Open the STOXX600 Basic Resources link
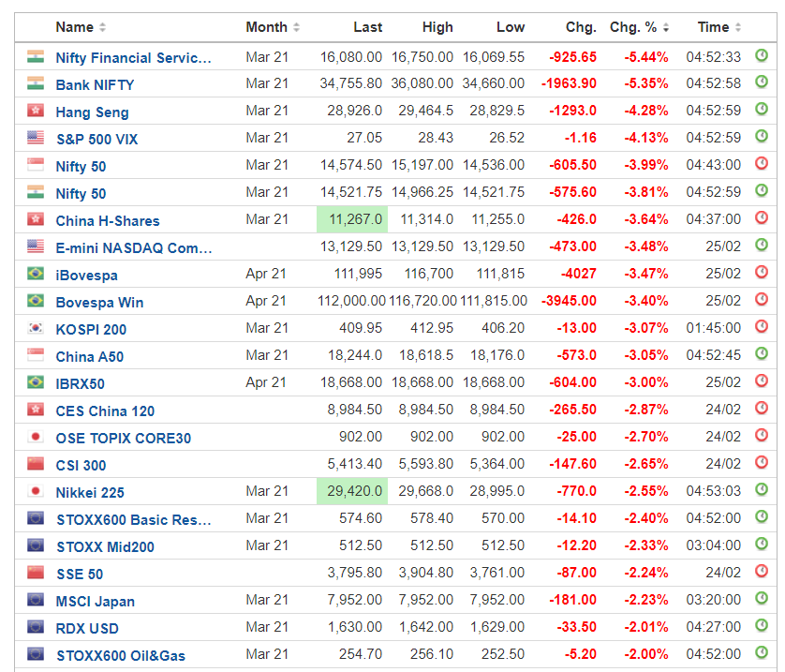Viewport: 785px width, 672px height. pyautogui.click(x=134, y=520)
